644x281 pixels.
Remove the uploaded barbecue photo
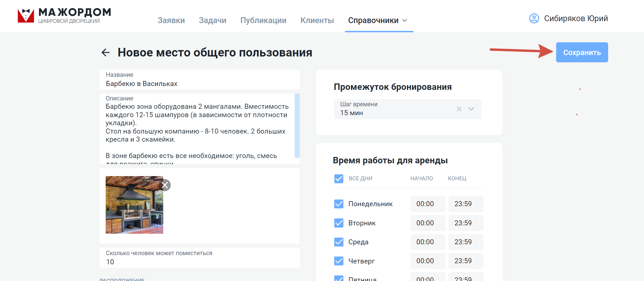coord(165,185)
